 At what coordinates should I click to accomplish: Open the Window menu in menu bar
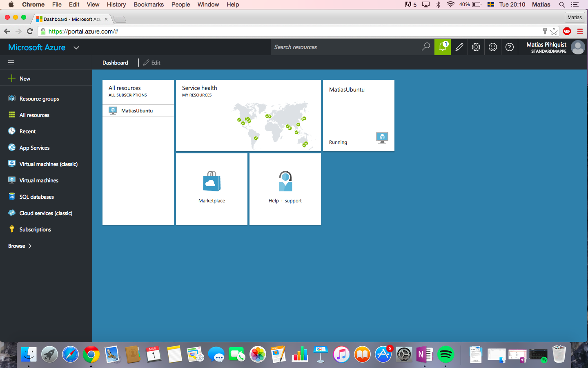(x=208, y=4)
